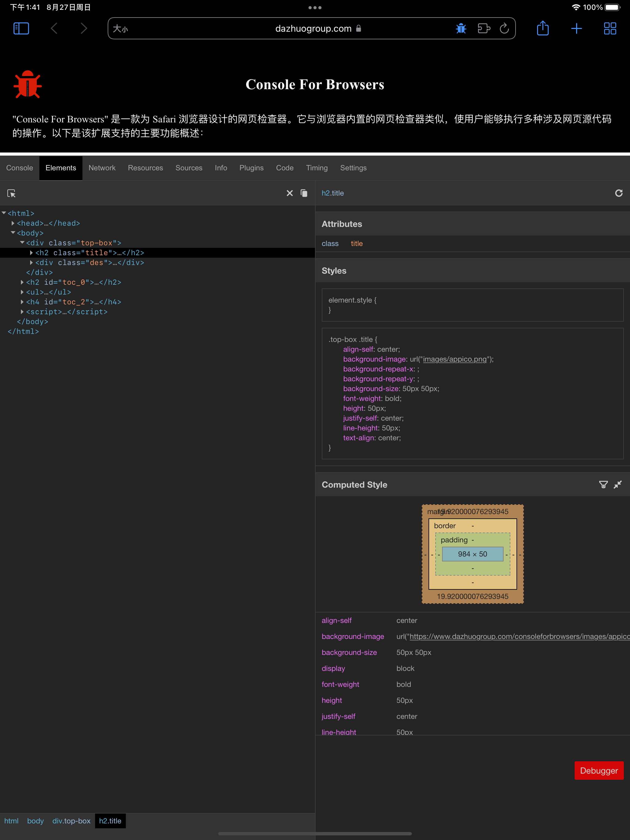
Task: Click the element.style rule block
Action: tap(472, 305)
